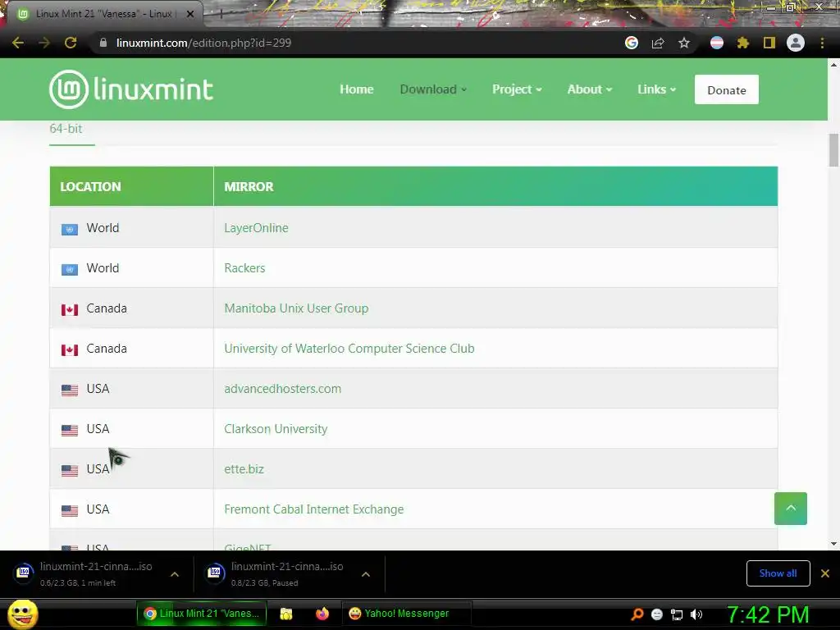Open the striped extension icon in toolbar

[x=717, y=43]
